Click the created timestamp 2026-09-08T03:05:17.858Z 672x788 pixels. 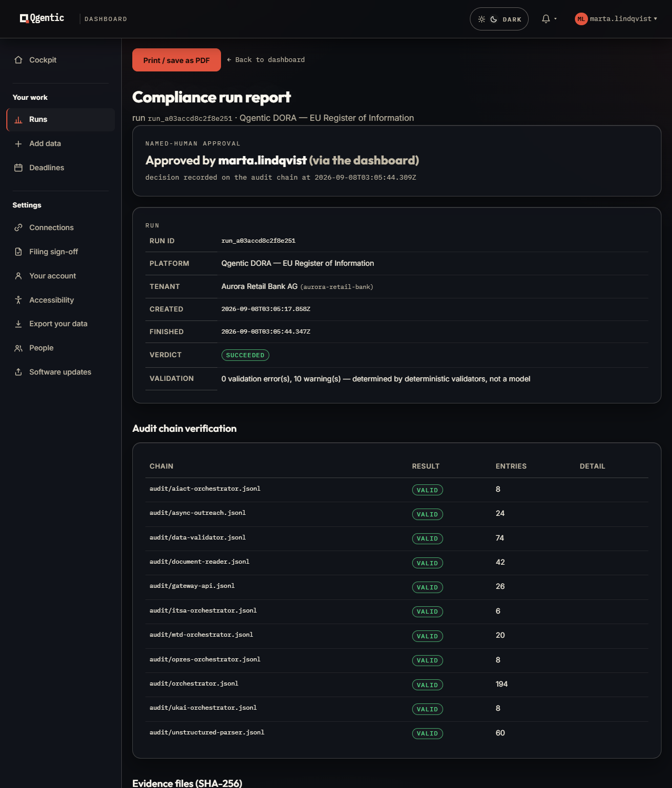tap(266, 309)
